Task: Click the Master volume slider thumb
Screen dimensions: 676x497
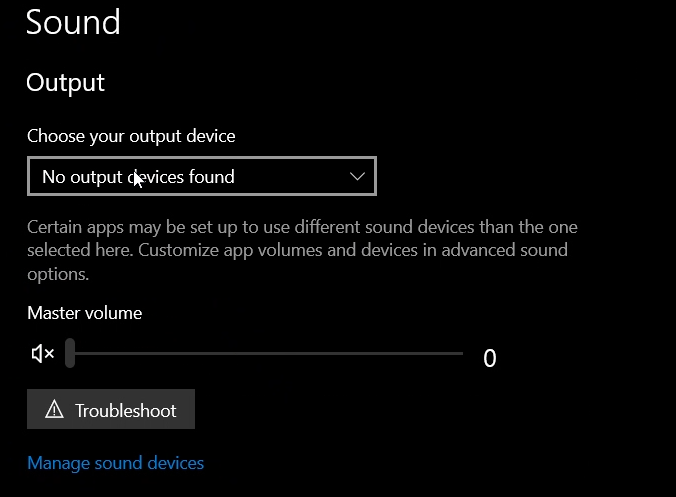Action: pos(70,353)
